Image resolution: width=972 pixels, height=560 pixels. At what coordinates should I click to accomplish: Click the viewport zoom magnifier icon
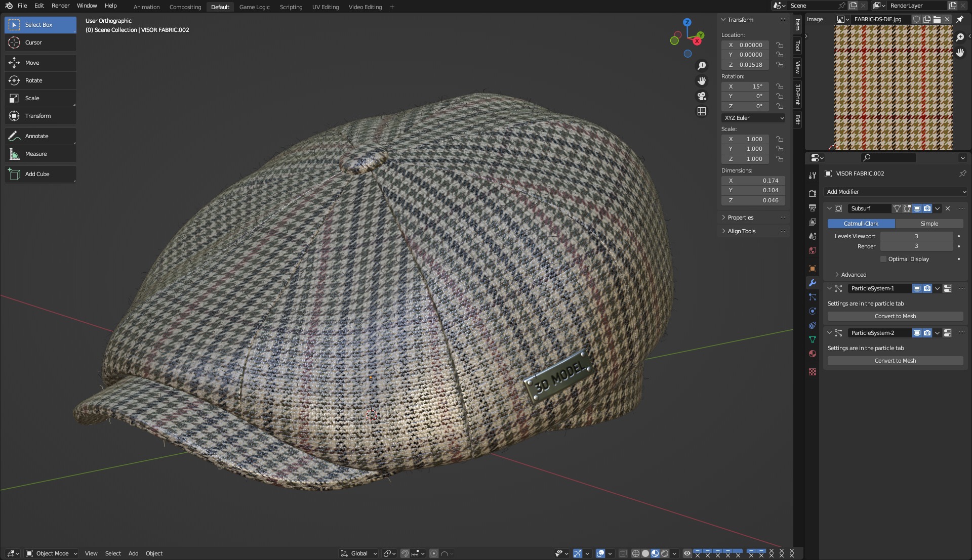click(702, 66)
